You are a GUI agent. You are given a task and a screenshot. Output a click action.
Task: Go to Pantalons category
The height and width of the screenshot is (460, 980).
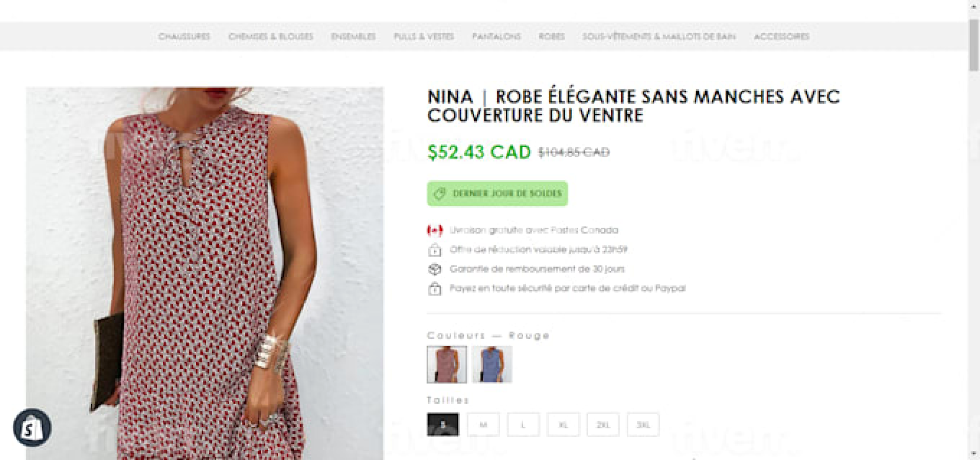[496, 37]
